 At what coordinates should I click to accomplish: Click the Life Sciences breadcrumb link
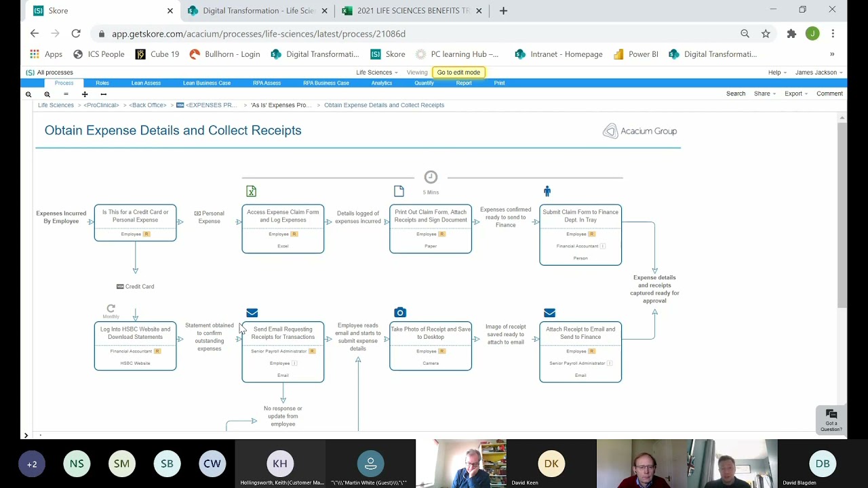click(56, 105)
